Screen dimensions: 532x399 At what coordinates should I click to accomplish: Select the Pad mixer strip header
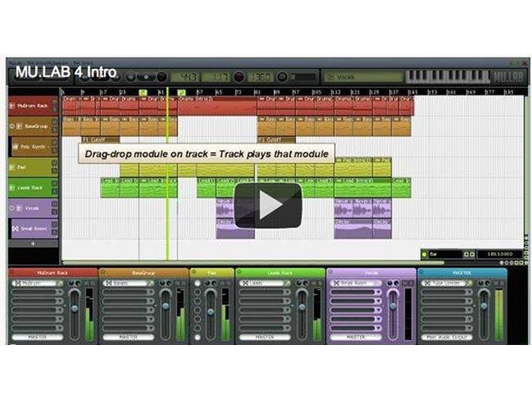[x=212, y=273]
